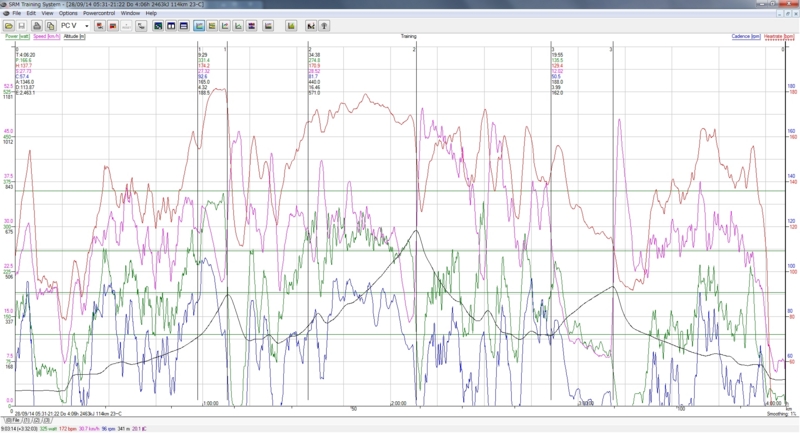
Task: Open the File menu
Action: (17, 13)
